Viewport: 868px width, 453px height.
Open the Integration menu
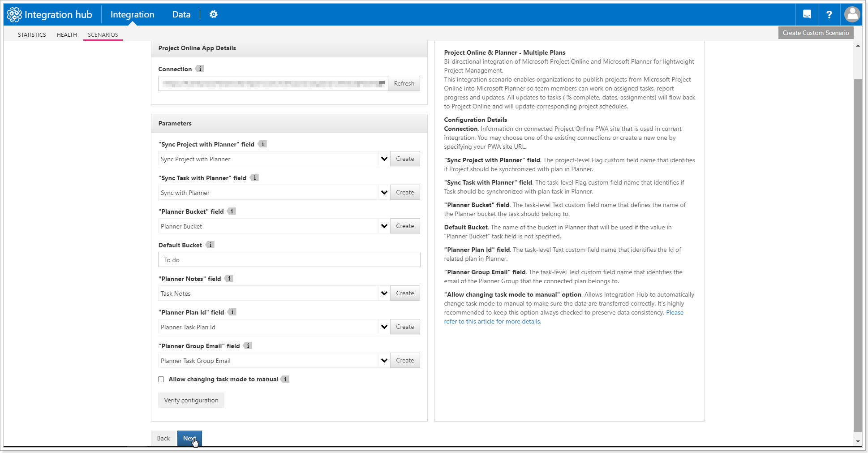132,14
